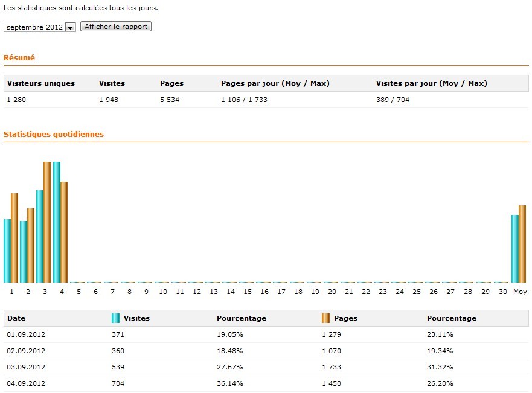This screenshot has height=393, width=532.
Task: Click the day 30 axis label
Action: (503, 292)
